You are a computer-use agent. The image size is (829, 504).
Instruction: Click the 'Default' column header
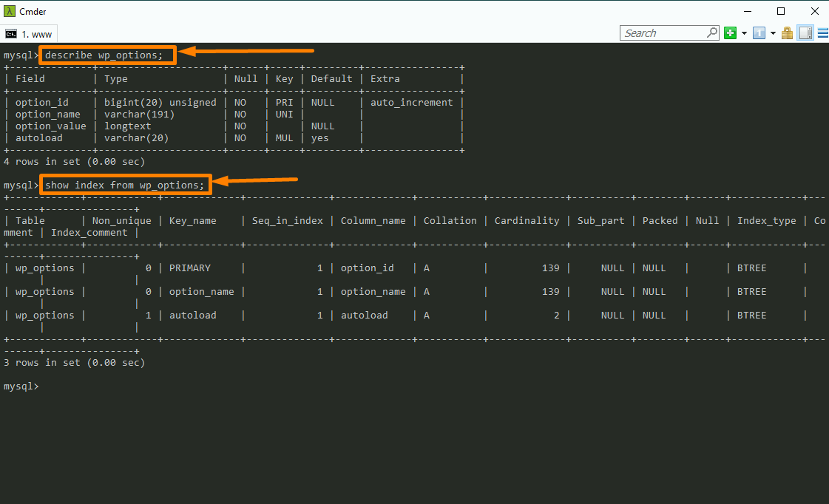331,79
